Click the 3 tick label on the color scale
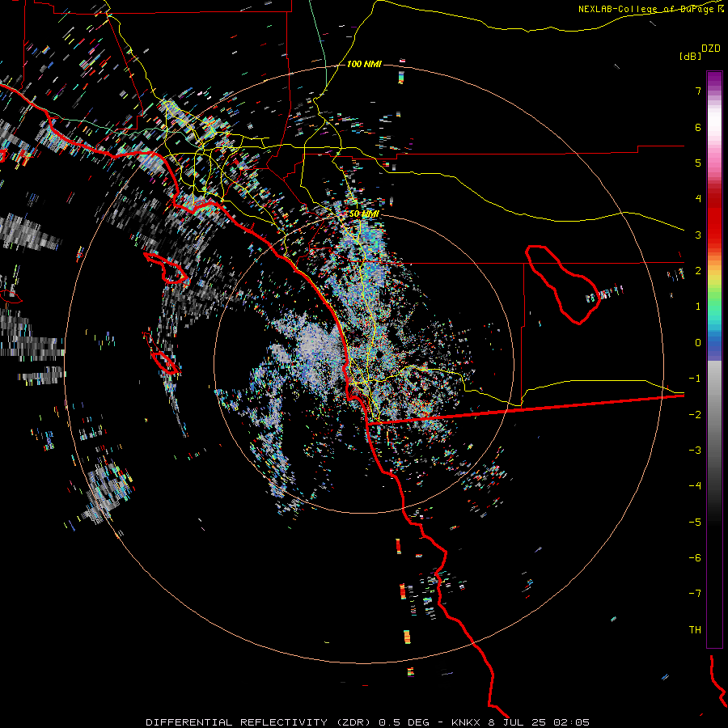 [x=698, y=235]
